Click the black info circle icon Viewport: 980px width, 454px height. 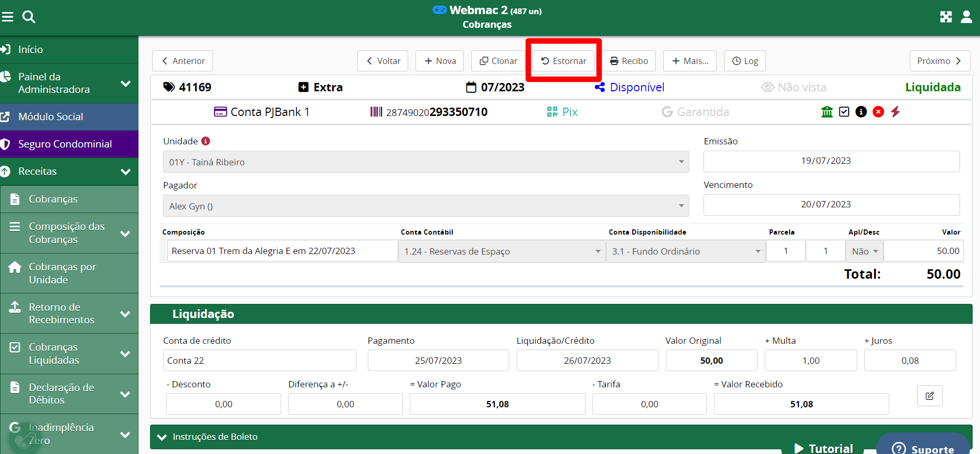[861, 112]
